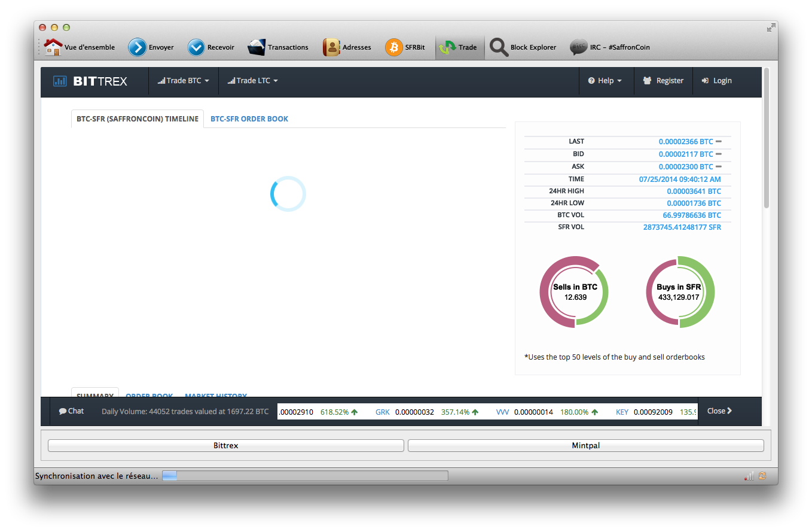
Task: Expand the Trade BTC dropdown
Action: [x=184, y=81]
